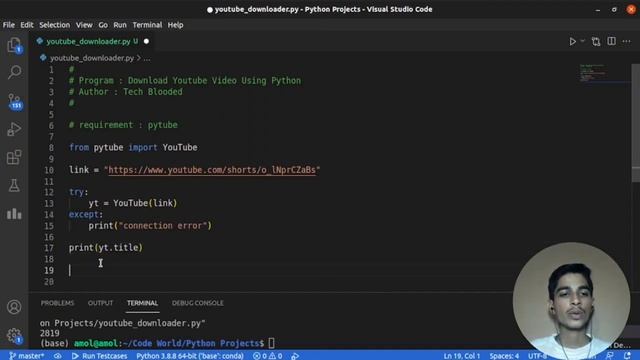
Task: Click terminal output value 2819
Action: coord(50,333)
